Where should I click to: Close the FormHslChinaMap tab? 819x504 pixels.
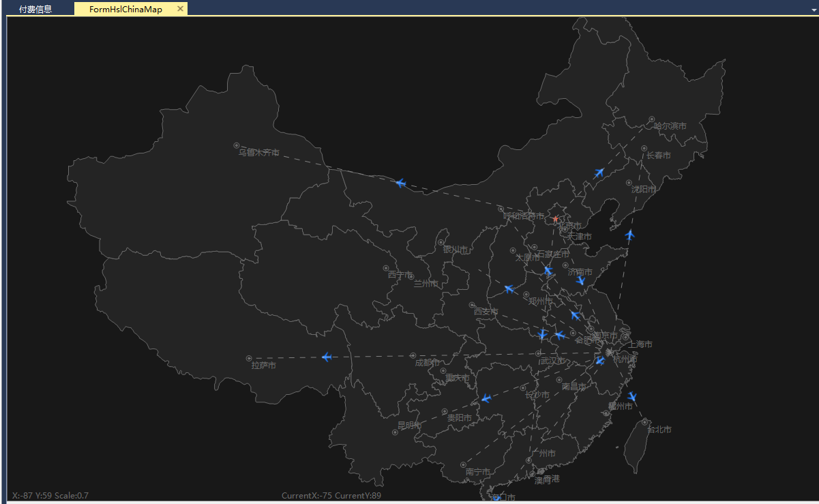tap(180, 9)
